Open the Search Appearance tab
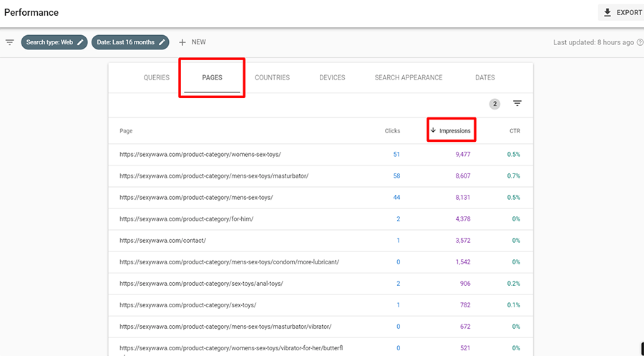The image size is (644, 356). tap(409, 77)
